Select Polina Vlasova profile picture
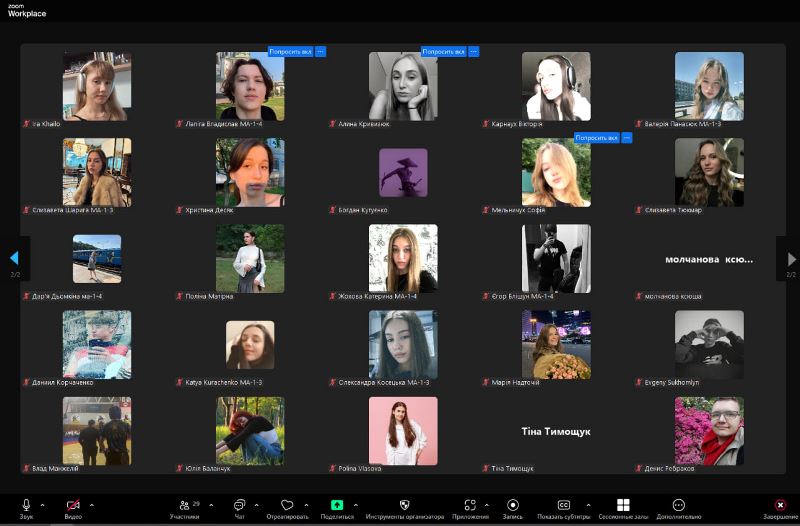 [x=403, y=431]
